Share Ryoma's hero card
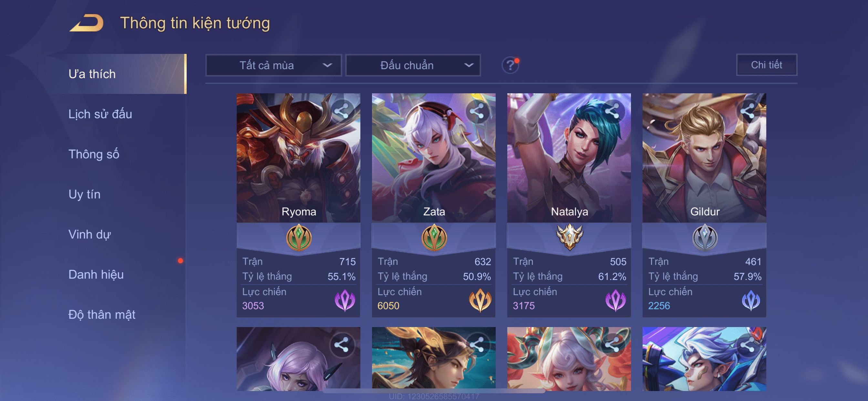 click(341, 110)
